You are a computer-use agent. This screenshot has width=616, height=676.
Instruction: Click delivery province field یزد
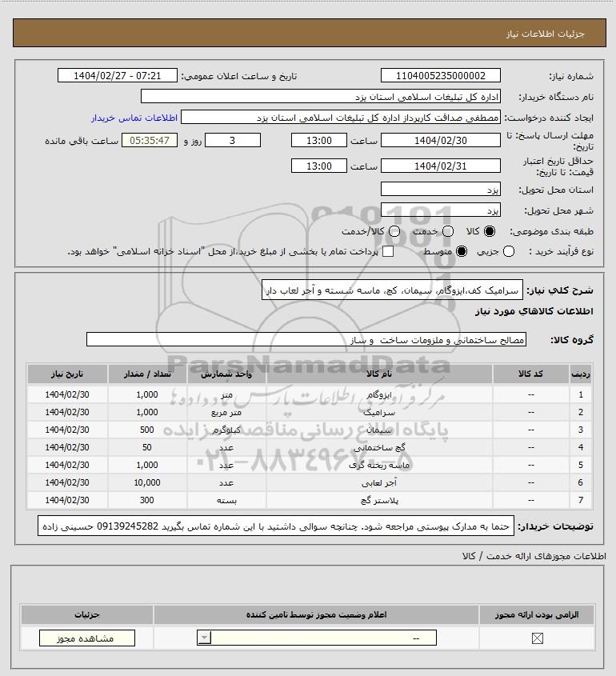[441, 190]
